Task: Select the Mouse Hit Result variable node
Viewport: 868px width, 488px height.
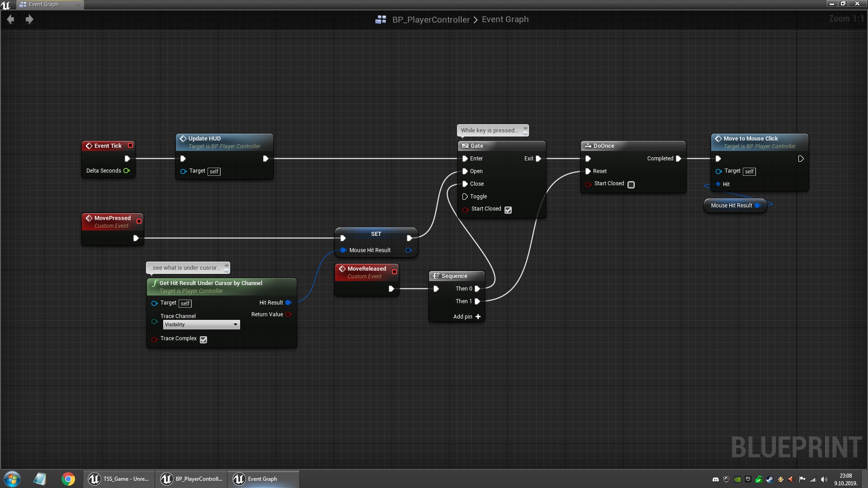Action: pos(731,206)
